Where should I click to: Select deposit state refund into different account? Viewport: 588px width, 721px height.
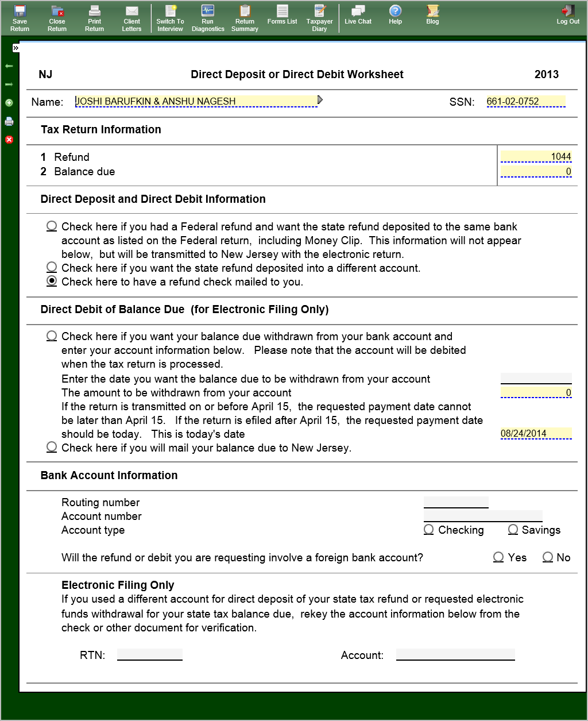pyautogui.click(x=52, y=267)
